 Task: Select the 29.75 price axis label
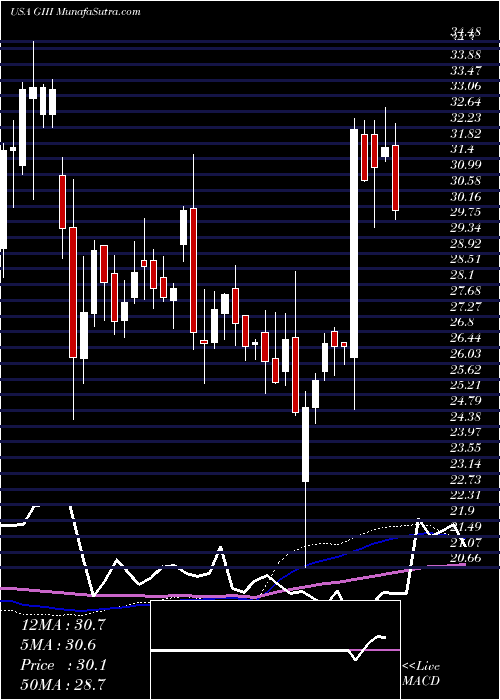466,212
